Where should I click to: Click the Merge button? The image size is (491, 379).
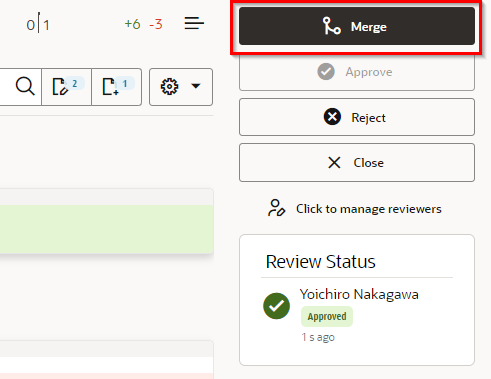click(x=357, y=26)
